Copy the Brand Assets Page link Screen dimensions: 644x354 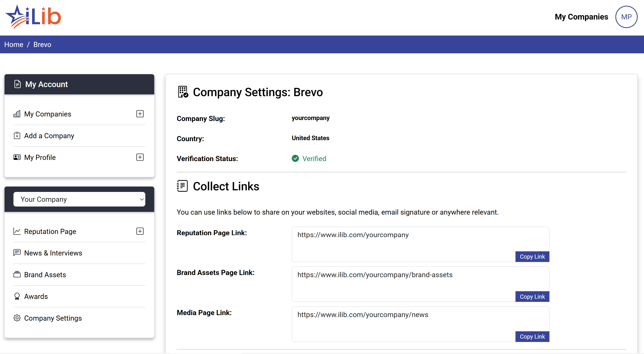point(532,297)
